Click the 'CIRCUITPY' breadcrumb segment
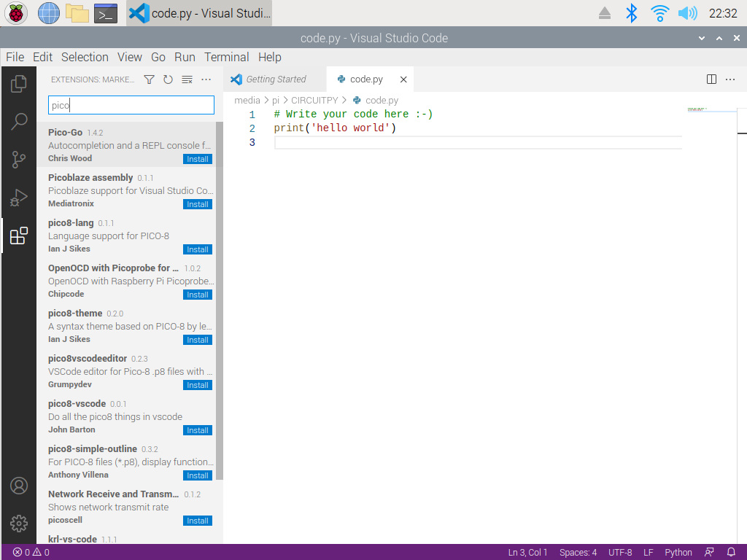This screenshot has width=747, height=560. pyautogui.click(x=314, y=101)
